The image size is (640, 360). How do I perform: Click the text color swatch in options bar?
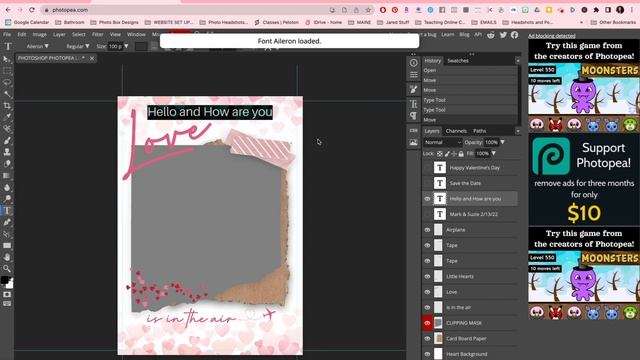pos(141,47)
